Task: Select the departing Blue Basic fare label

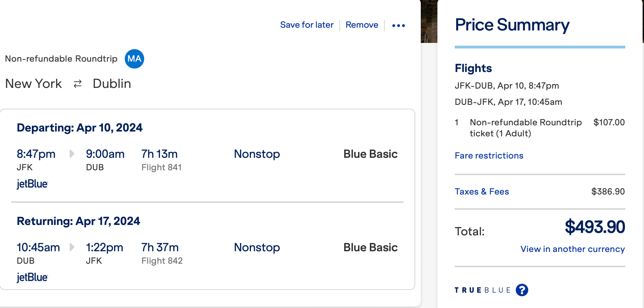Action: point(370,154)
